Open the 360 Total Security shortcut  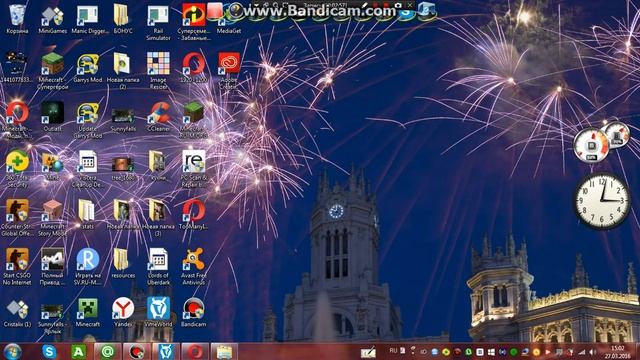[x=17, y=169]
